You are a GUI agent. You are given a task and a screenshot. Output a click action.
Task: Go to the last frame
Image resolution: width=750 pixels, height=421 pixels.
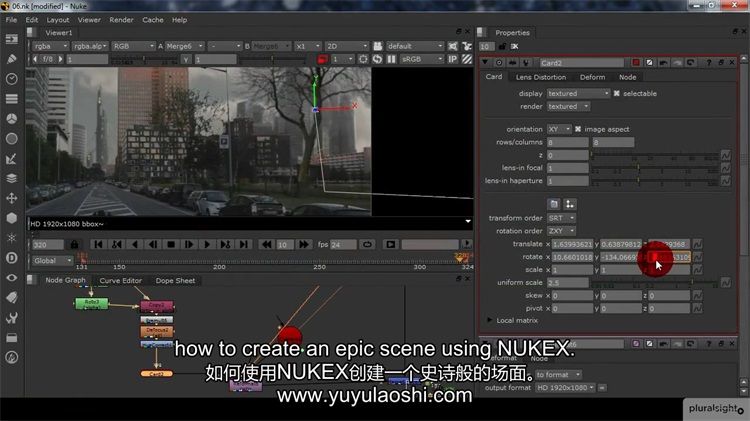click(x=244, y=244)
